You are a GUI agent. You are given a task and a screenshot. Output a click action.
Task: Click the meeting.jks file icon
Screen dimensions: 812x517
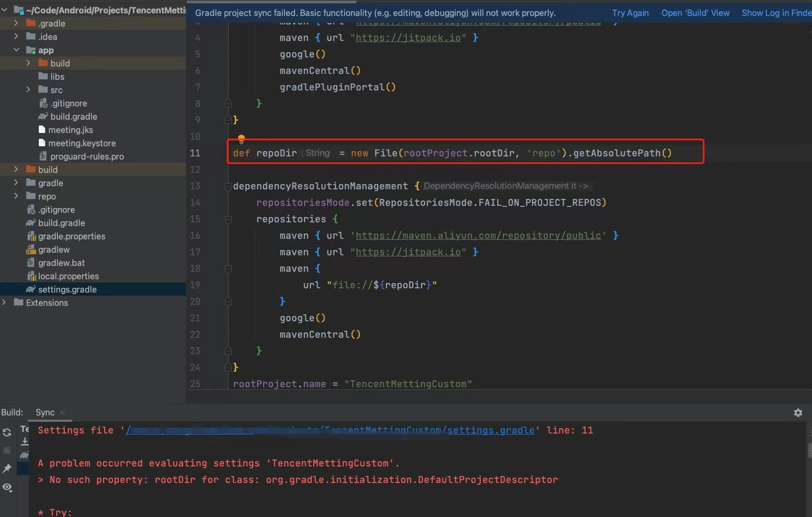coord(42,130)
